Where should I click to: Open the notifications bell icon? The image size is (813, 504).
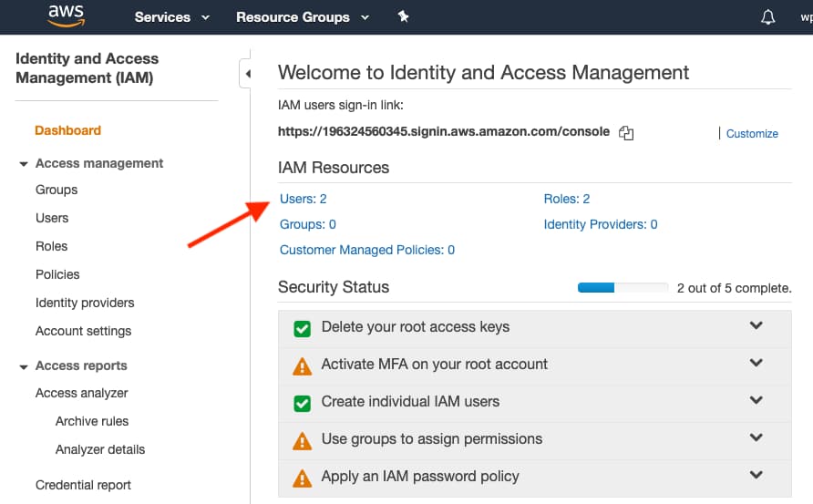pos(768,17)
